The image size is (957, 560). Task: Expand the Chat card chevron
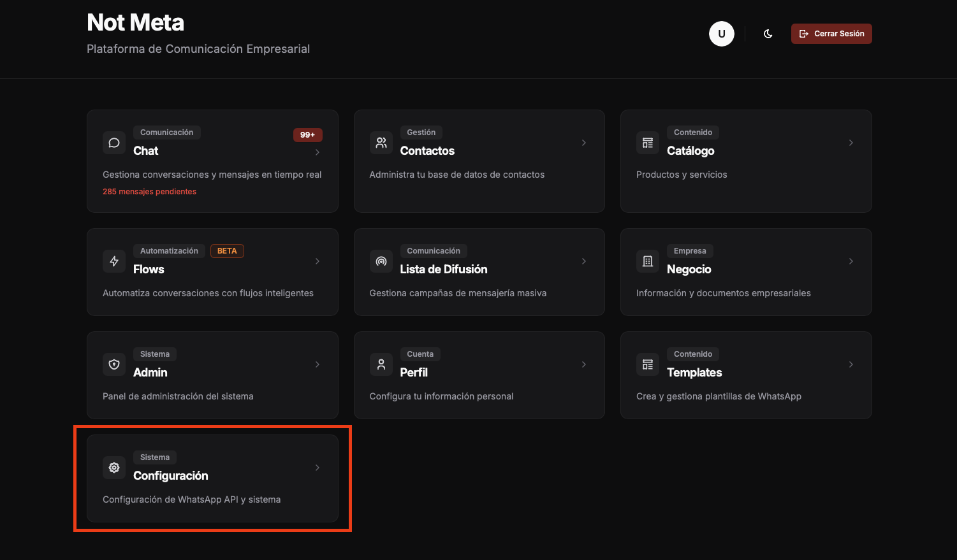[x=317, y=152]
